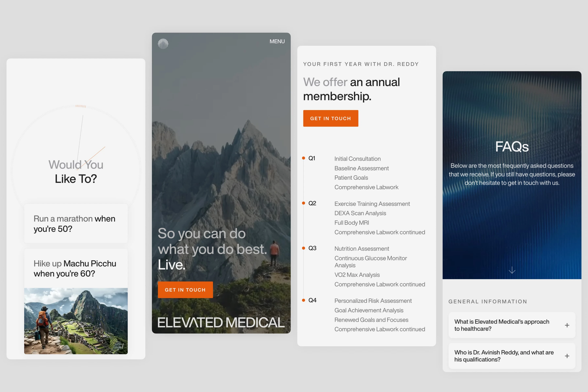Viewport: 588px width, 392px height.
Task: Click the FAQs intro paragraph
Action: coord(512,174)
